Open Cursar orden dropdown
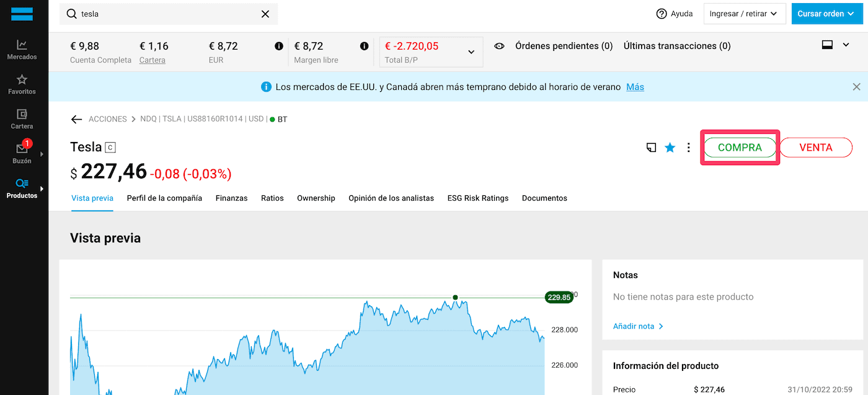 [x=826, y=14]
